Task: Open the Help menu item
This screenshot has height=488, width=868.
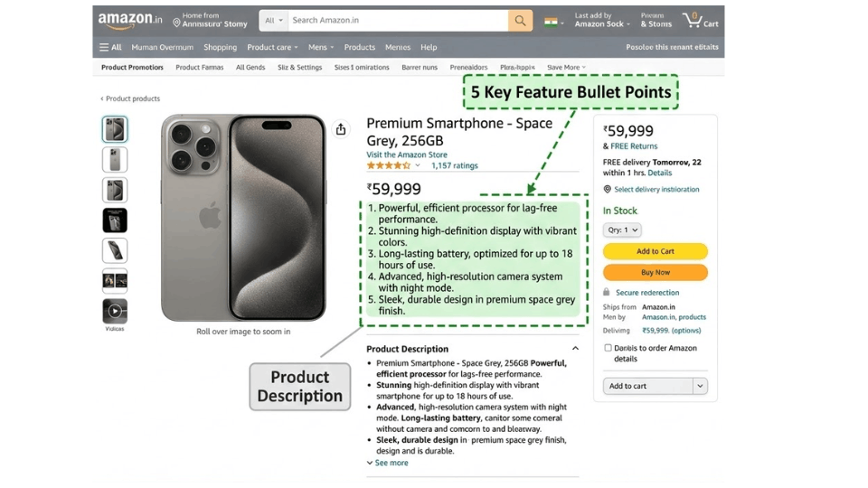Action: point(429,47)
